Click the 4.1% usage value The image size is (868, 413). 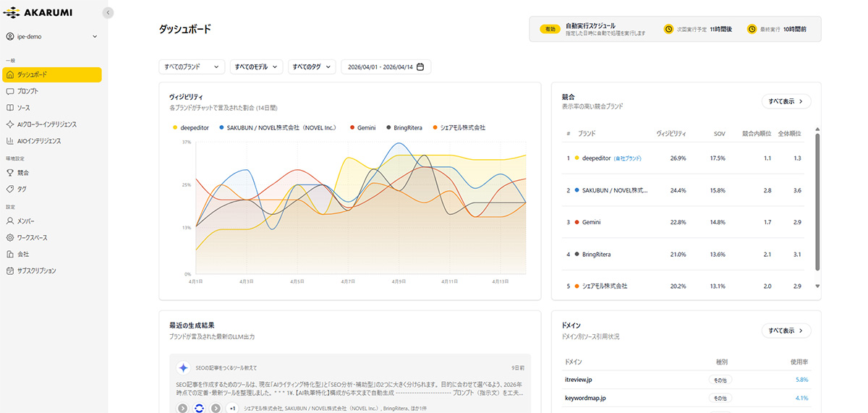[801, 398]
